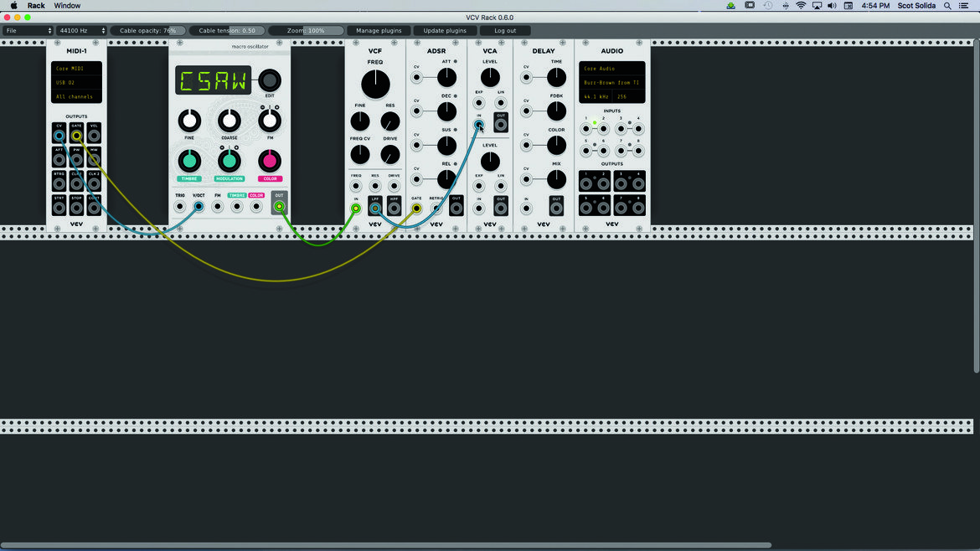Click the macro oscillator EDIT encoder button

click(270, 80)
